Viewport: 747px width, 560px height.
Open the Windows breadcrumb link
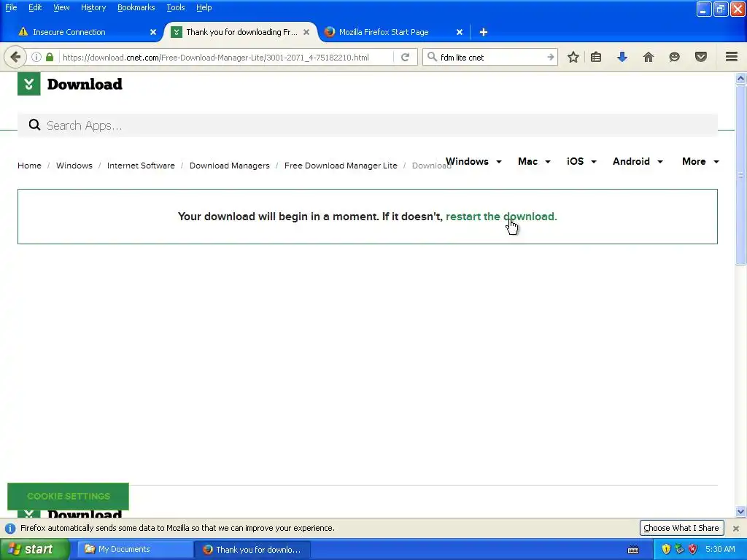[x=74, y=166]
